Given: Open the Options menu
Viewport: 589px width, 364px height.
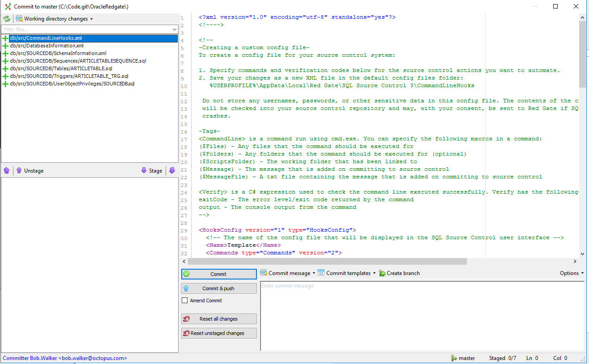Looking at the screenshot, I should tap(572, 273).
